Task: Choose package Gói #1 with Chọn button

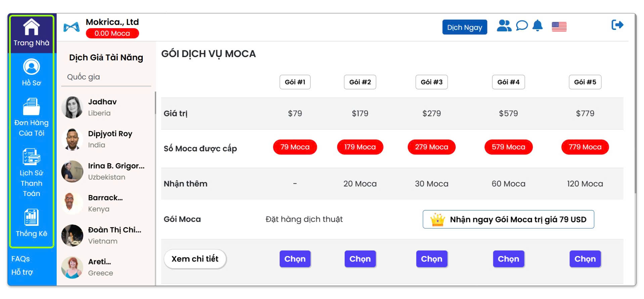Action: click(295, 259)
